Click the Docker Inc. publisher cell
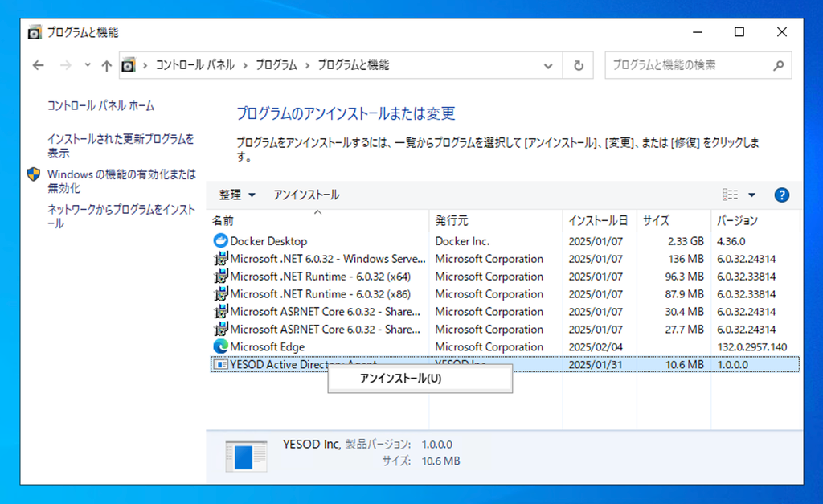This screenshot has height=504, width=823. (462, 241)
